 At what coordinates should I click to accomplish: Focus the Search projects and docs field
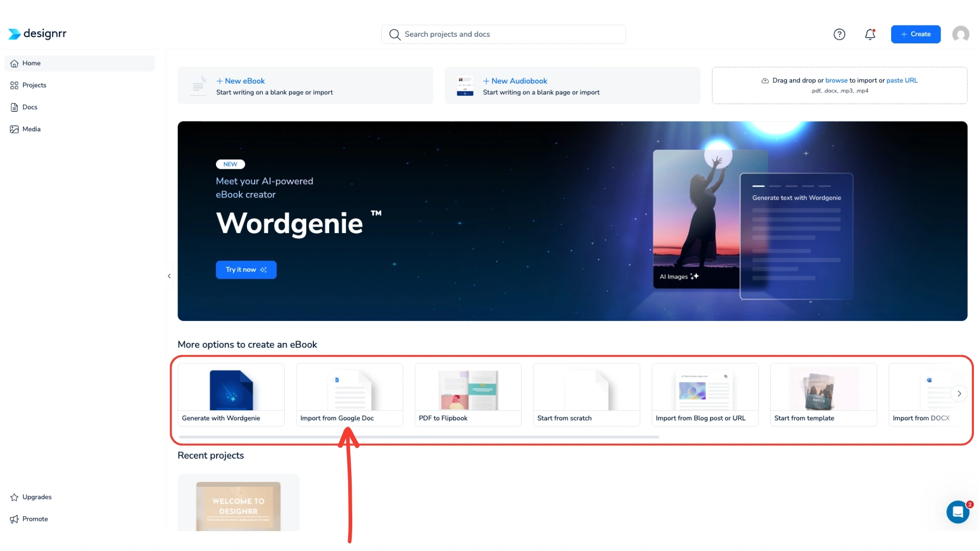click(503, 34)
